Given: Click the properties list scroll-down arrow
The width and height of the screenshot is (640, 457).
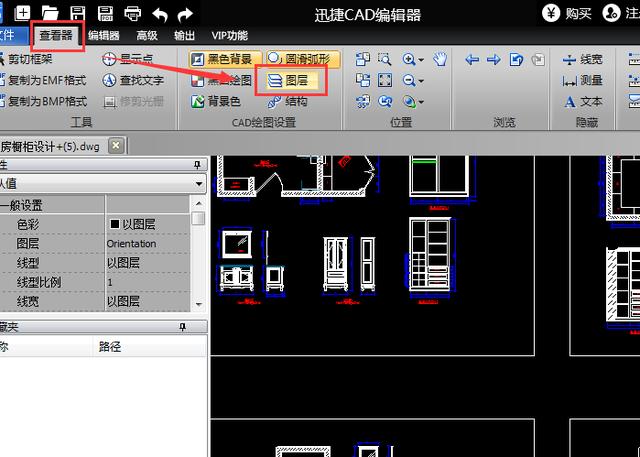Looking at the screenshot, I should pos(198,304).
